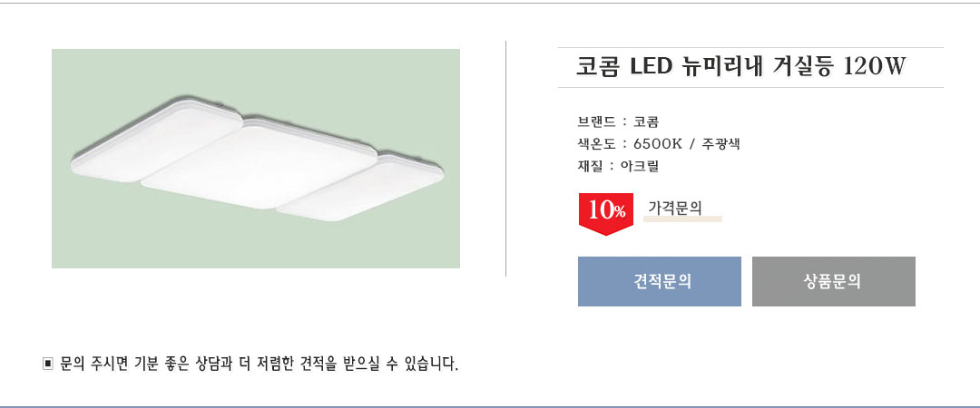
Task: Click the 색온도 color temperature label
Action: [x=595, y=144]
